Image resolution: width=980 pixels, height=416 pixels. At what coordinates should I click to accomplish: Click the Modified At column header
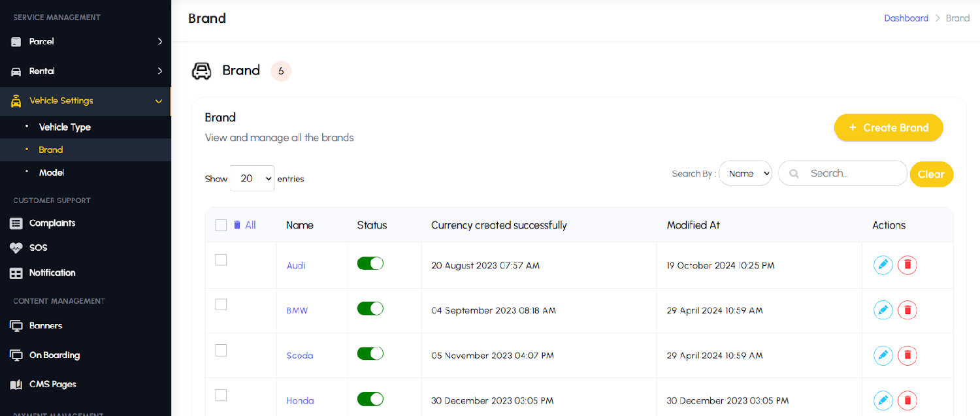pyautogui.click(x=693, y=225)
